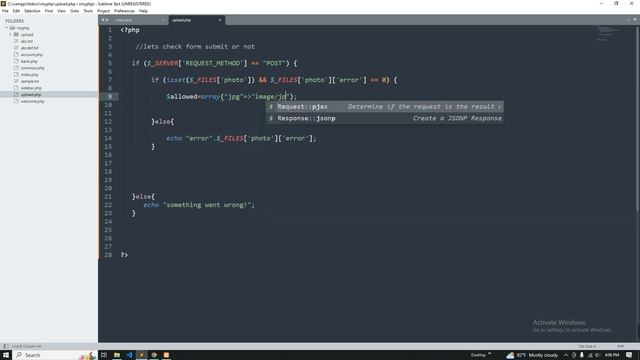640x360 pixels.
Task: Click the Desktop toolbar label on the taskbar
Action: tap(478, 355)
